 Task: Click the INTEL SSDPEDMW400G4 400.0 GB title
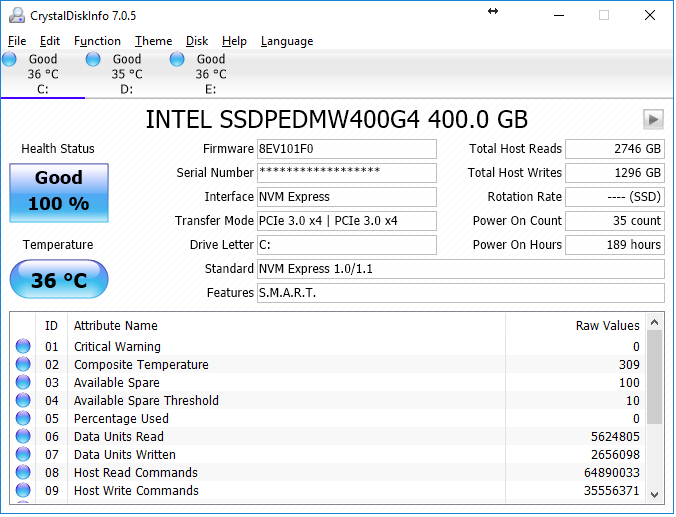click(x=336, y=119)
